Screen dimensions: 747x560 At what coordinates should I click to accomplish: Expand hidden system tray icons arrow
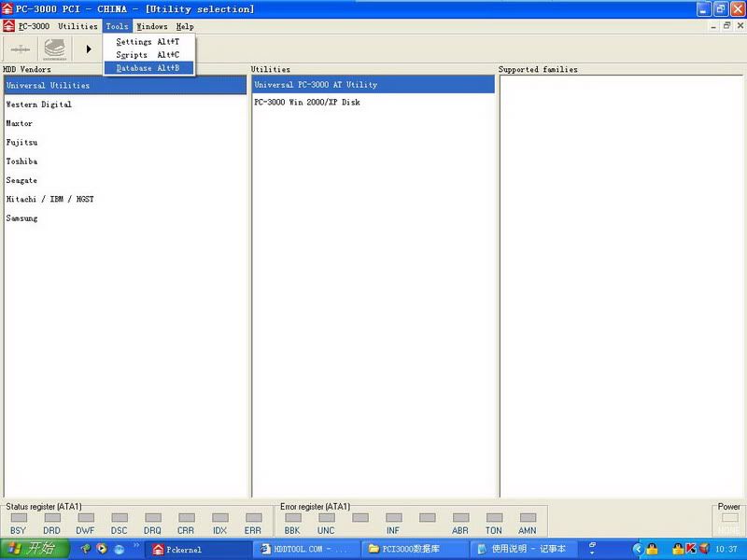637,550
